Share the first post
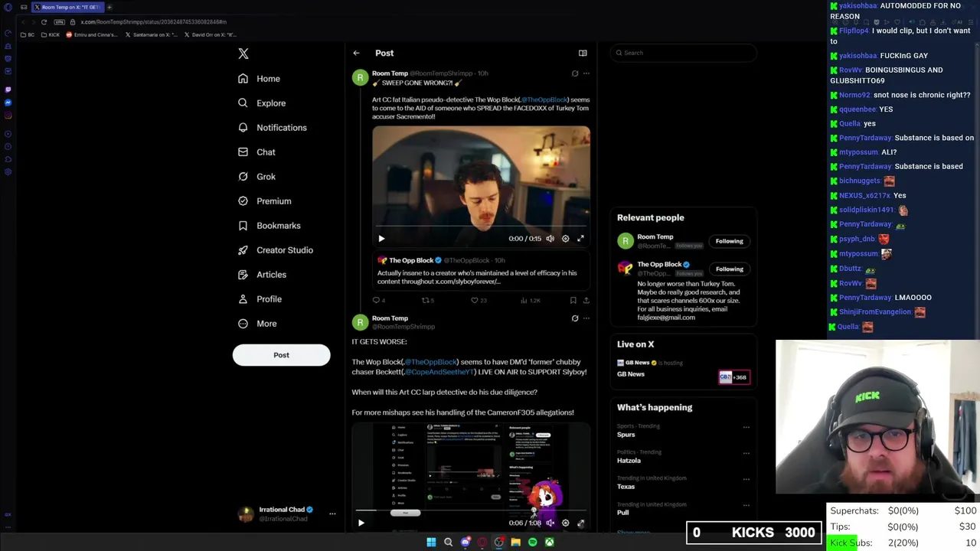Screen dimensions: 980x551 (586, 301)
